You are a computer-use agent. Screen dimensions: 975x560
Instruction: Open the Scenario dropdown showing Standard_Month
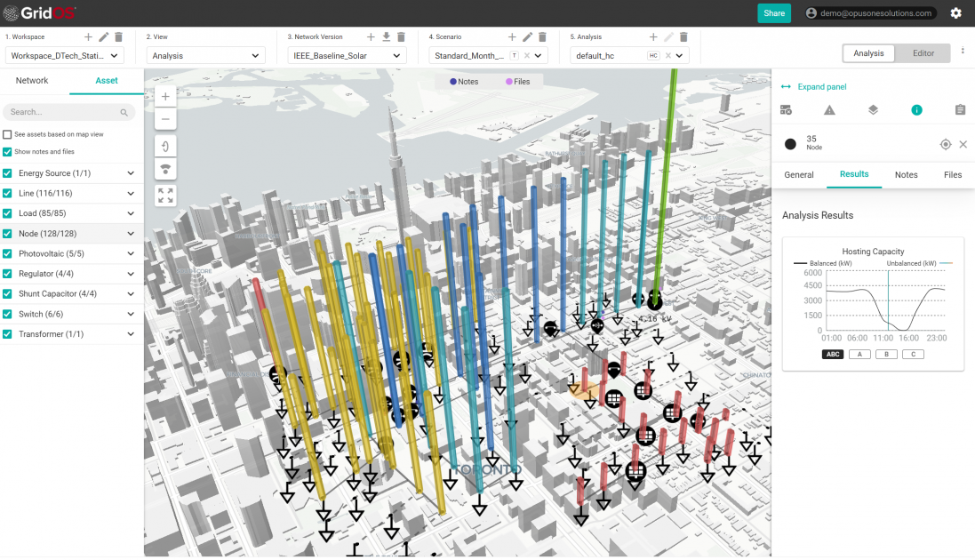[473, 53]
